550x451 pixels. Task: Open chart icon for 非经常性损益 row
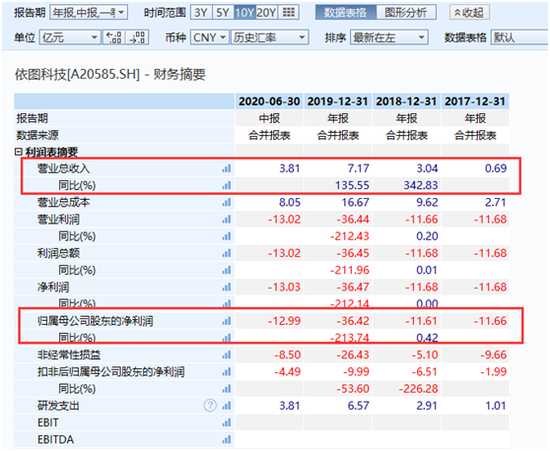click(x=227, y=355)
